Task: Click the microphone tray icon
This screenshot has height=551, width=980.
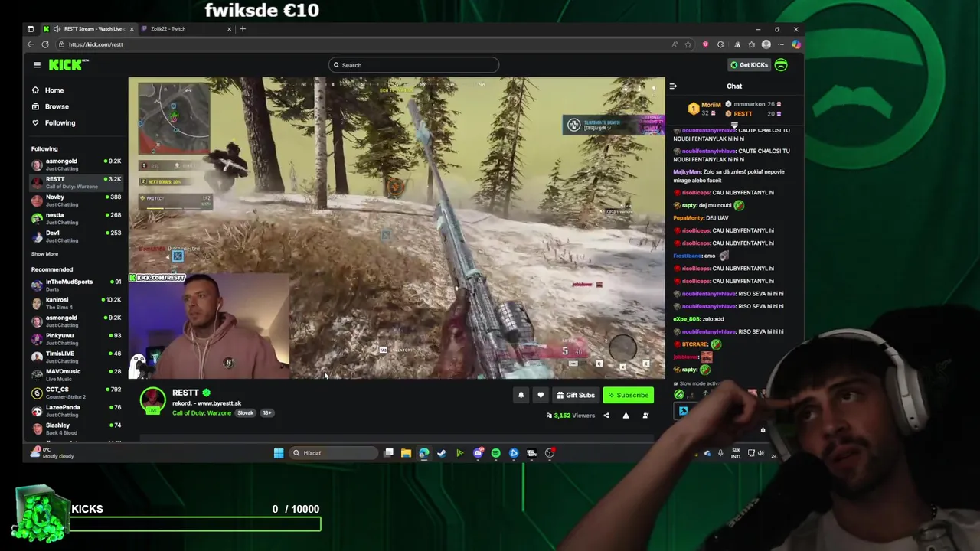Action: [720, 453]
